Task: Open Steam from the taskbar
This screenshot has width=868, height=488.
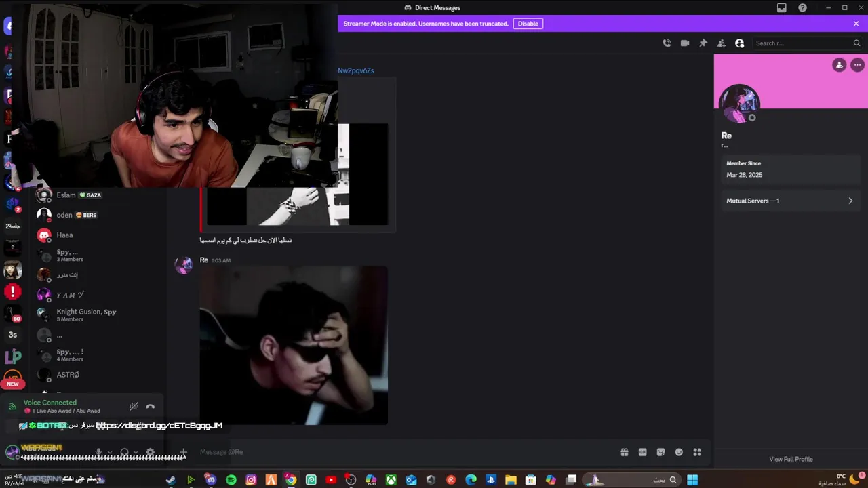Action: 171,480
